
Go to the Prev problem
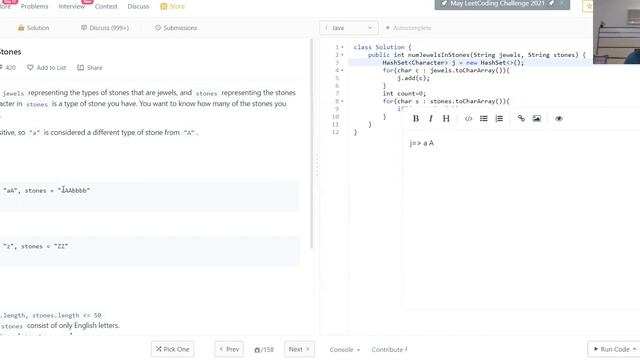tap(229, 349)
